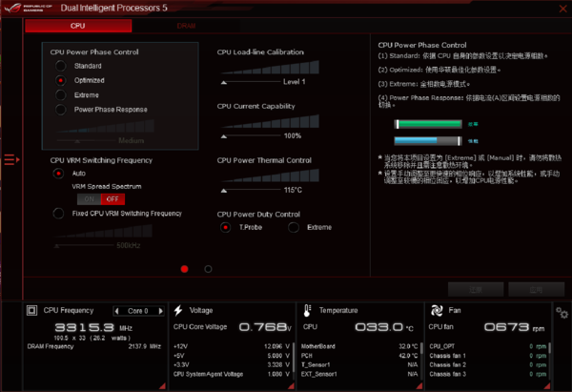Click the Level 1 load-line value

294,82
